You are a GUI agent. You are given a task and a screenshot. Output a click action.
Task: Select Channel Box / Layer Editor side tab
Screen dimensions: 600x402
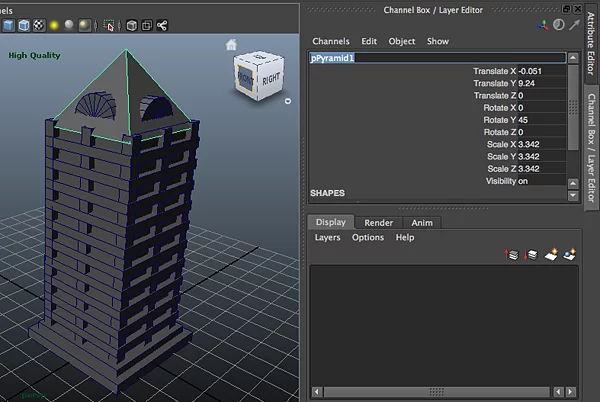click(592, 148)
